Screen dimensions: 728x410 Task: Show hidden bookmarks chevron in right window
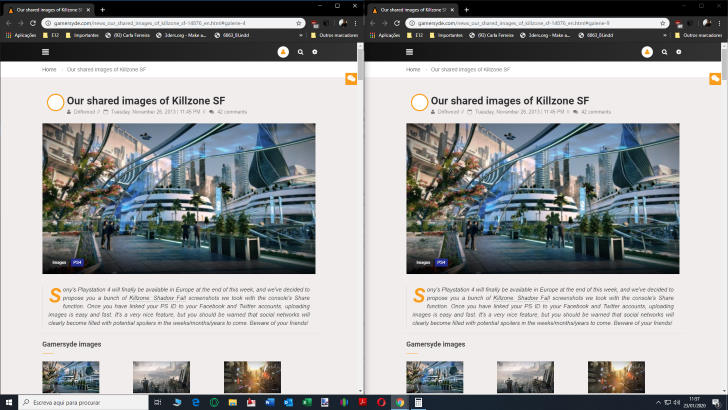665,35
